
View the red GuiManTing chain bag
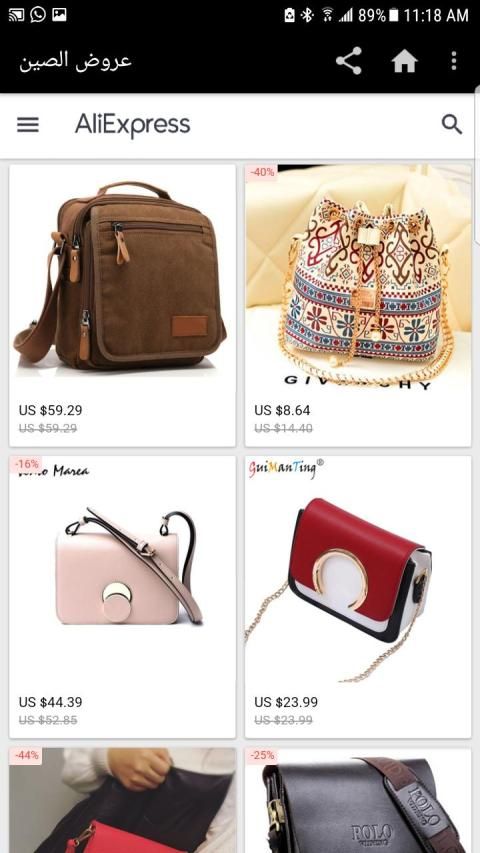[x=358, y=597]
